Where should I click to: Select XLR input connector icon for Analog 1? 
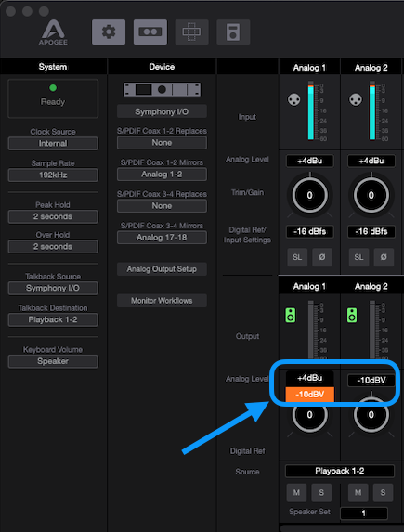294,99
